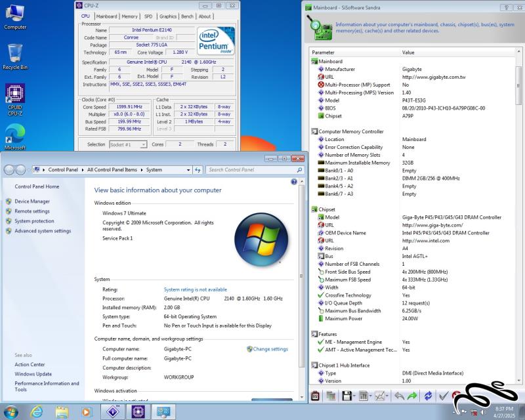Image resolution: width=525 pixels, height=420 pixels.
Task: Open the Windows Start menu orb
Action: tap(10, 411)
